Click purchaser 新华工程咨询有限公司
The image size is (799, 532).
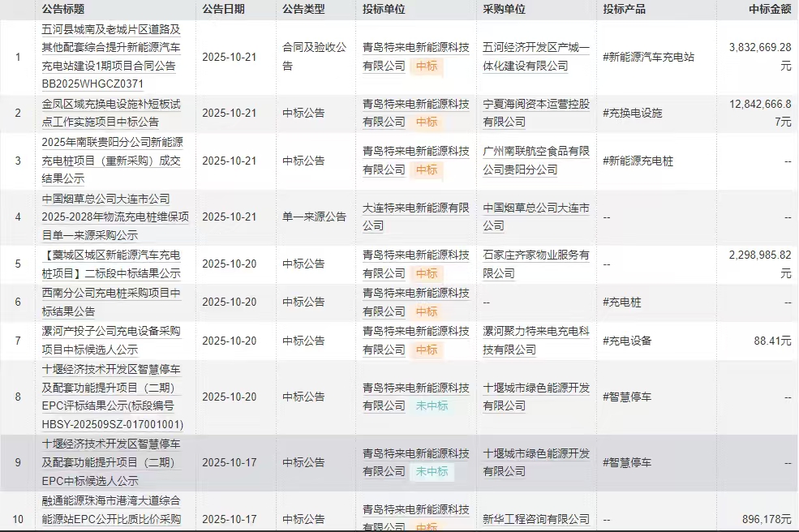point(536,519)
